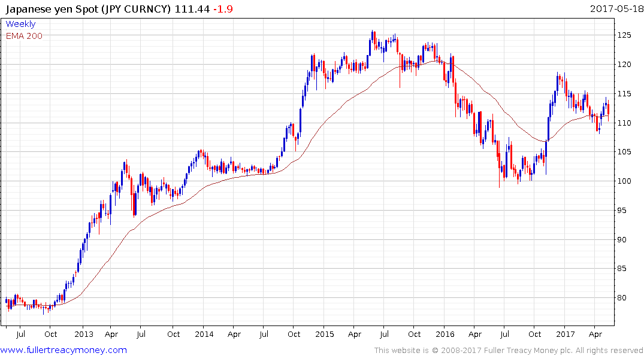Viewport: 644px width, 359px height.
Task: Click the y-axis value 115
Action: [624, 93]
